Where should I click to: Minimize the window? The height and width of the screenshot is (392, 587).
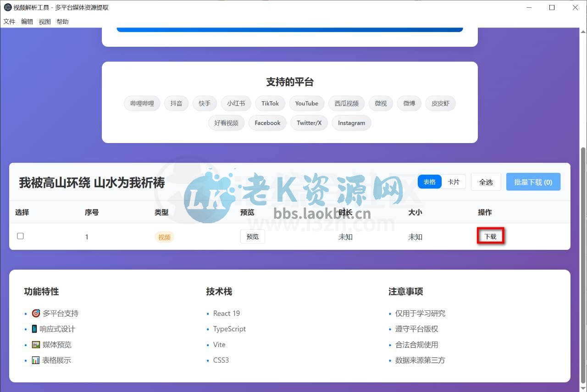coord(529,7)
